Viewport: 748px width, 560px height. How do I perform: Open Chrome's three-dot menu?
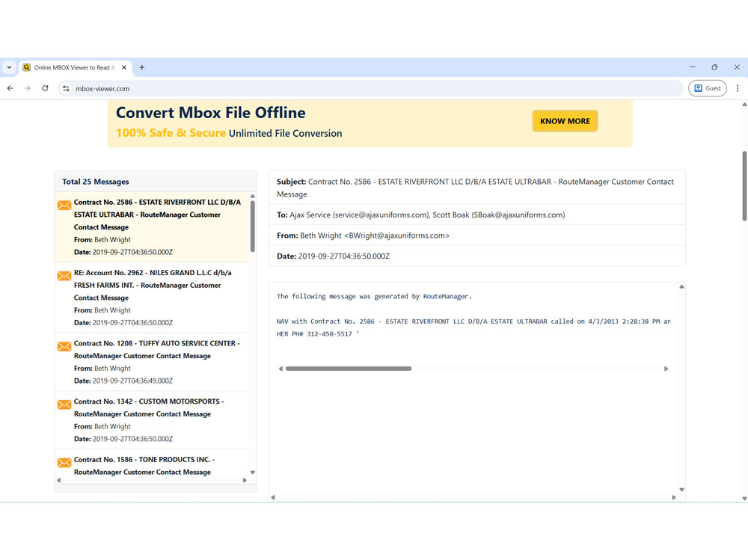[x=738, y=87]
